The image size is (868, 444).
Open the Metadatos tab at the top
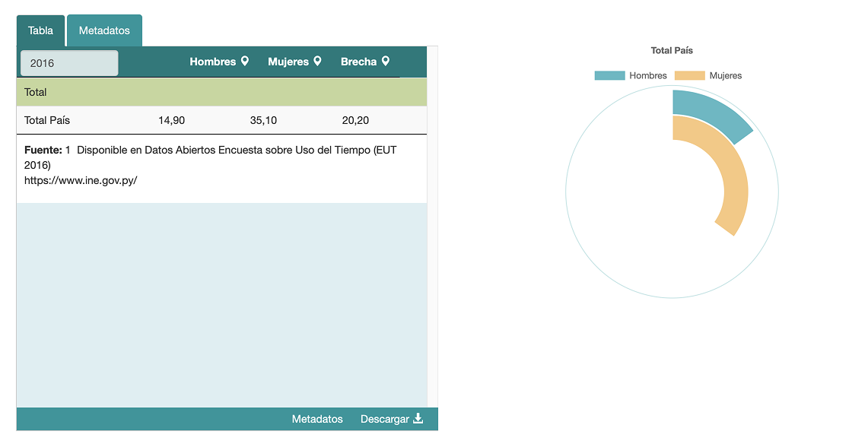[104, 31]
